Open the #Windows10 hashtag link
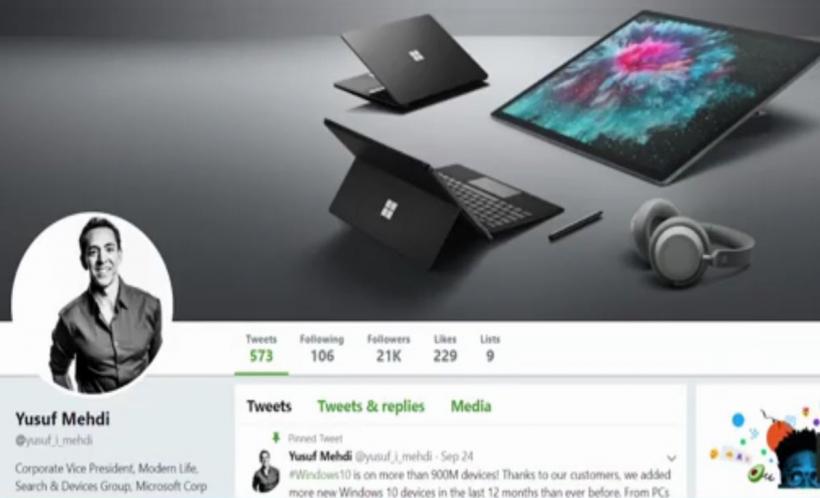Screen dimensions: 820x498 coord(320,475)
